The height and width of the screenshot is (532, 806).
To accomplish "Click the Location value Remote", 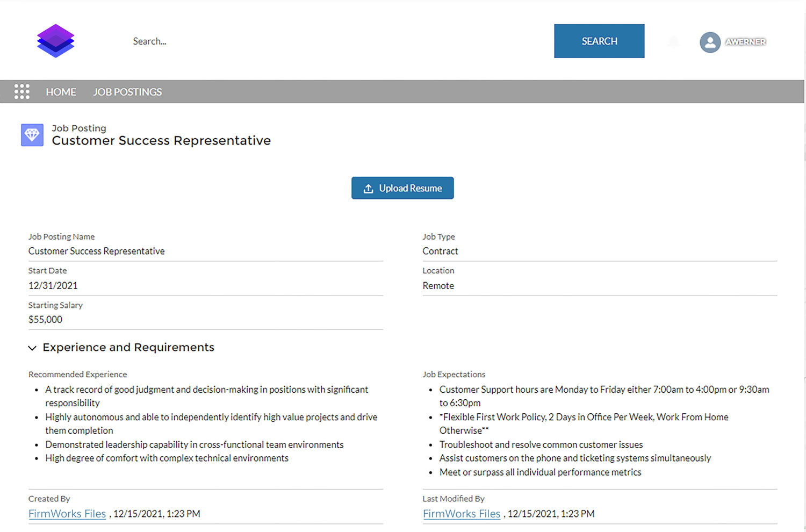I will pos(438,286).
